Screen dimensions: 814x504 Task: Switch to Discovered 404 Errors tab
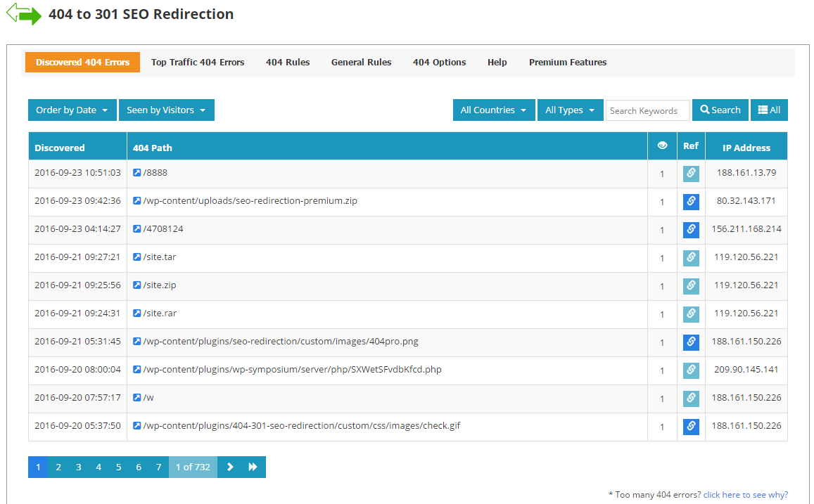tap(82, 63)
